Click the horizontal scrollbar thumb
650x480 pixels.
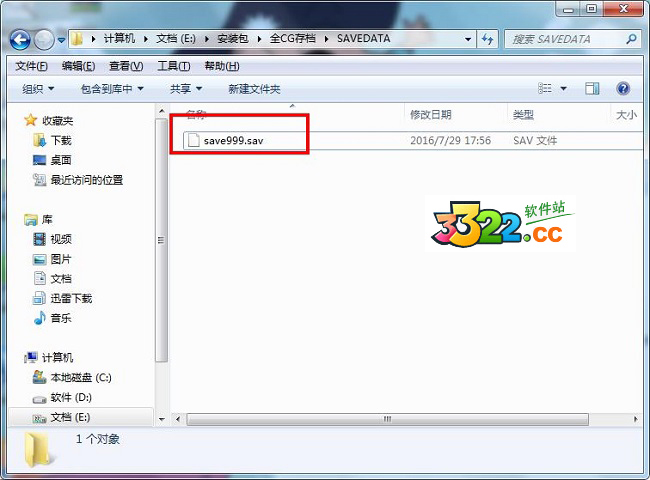tap(387, 419)
